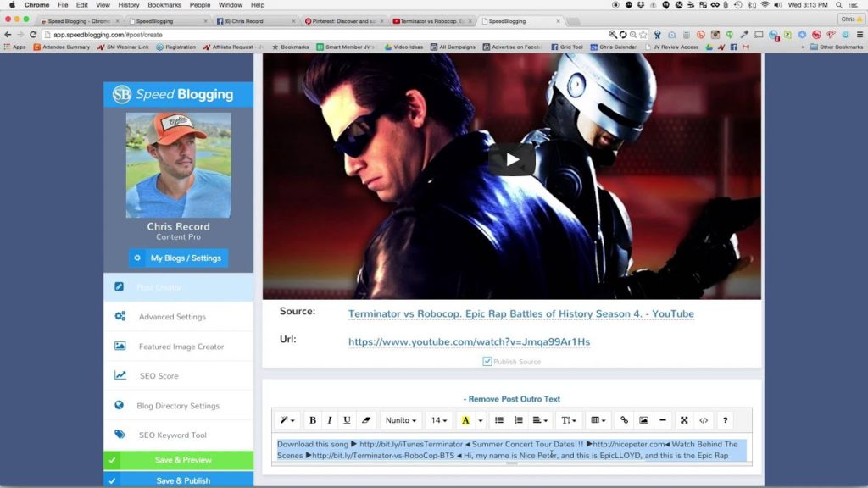The width and height of the screenshot is (868, 488).
Task: Open the Other Bookmarks folder
Action: (837, 47)
